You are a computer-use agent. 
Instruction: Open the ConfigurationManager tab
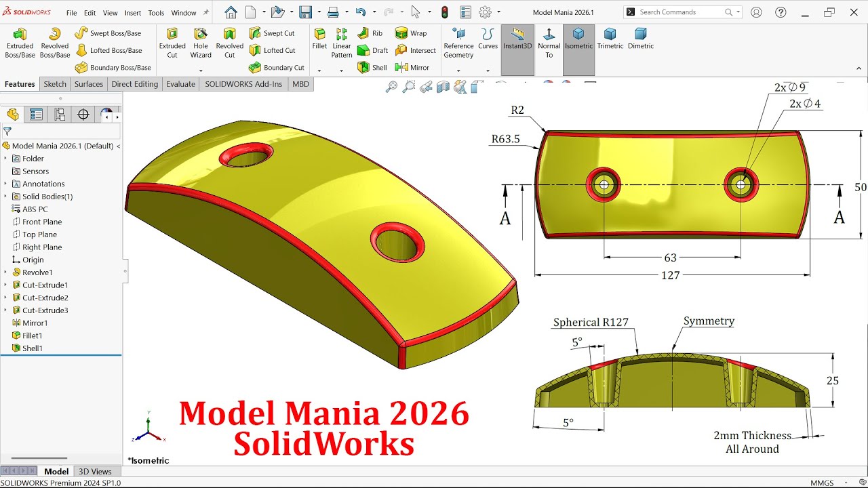[x=60, y=115]
